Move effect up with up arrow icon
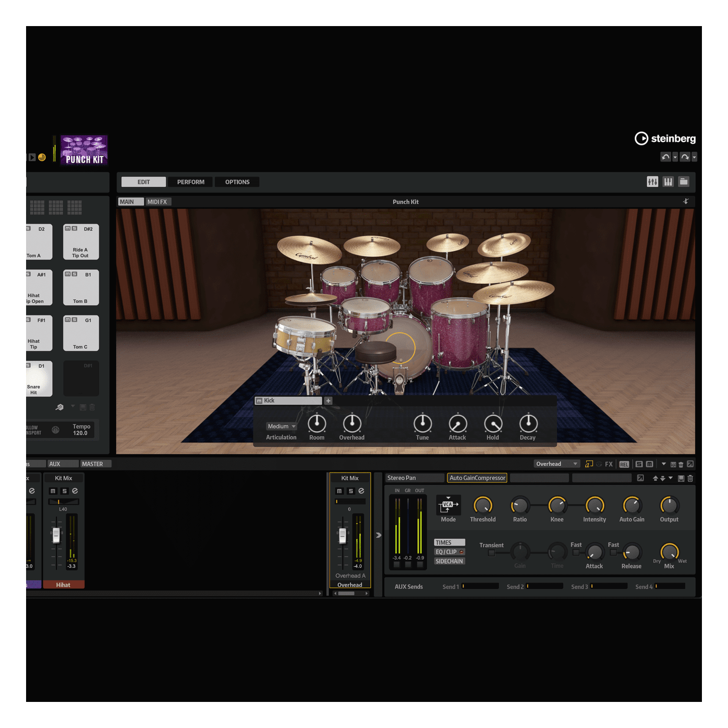Viewport: 728px width, 728px height. [x=656, y=478]
